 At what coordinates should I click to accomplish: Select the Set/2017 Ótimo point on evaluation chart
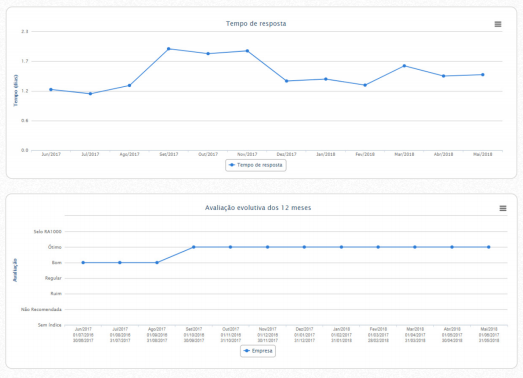click(193, 247)
